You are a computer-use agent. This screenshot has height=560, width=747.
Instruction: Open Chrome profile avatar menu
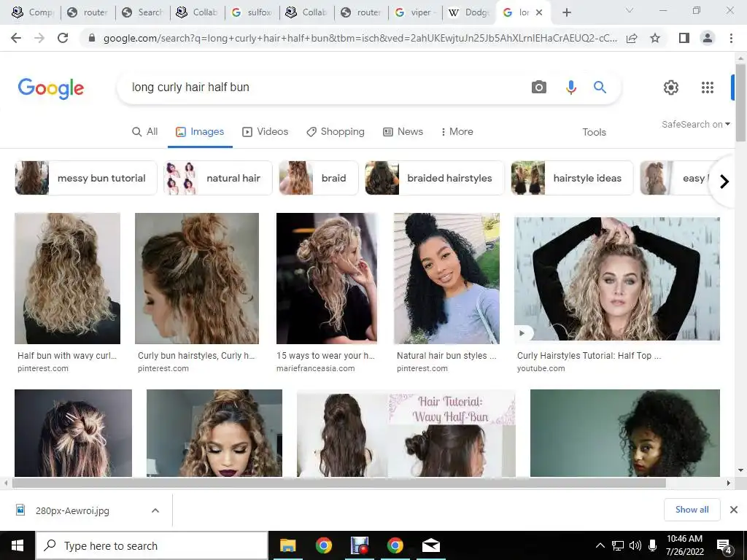point(708,38)
